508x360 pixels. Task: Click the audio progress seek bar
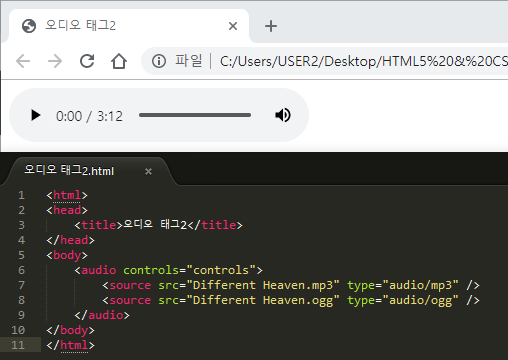click(195, 115)
